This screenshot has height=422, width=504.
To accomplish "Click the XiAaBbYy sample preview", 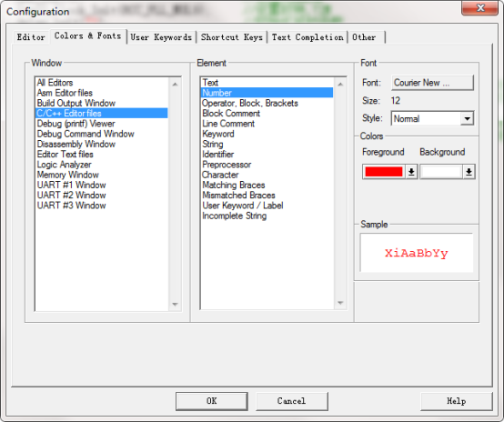I will (x=417, y=253).
